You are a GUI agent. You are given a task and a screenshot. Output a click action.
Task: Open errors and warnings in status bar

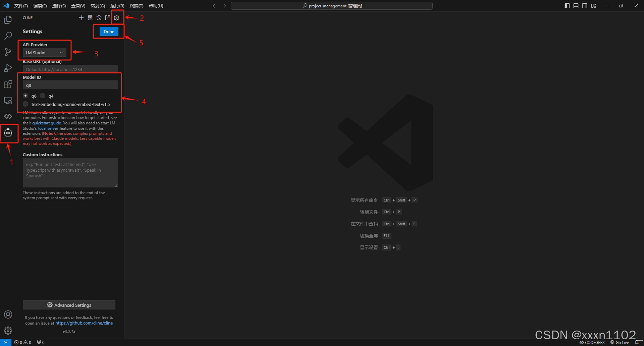[x=23, y=342]
